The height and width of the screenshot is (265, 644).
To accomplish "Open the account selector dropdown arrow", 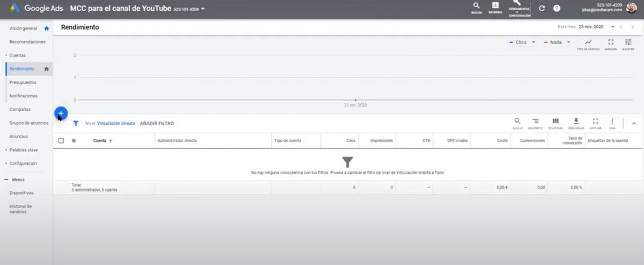I will coord(203,9).
